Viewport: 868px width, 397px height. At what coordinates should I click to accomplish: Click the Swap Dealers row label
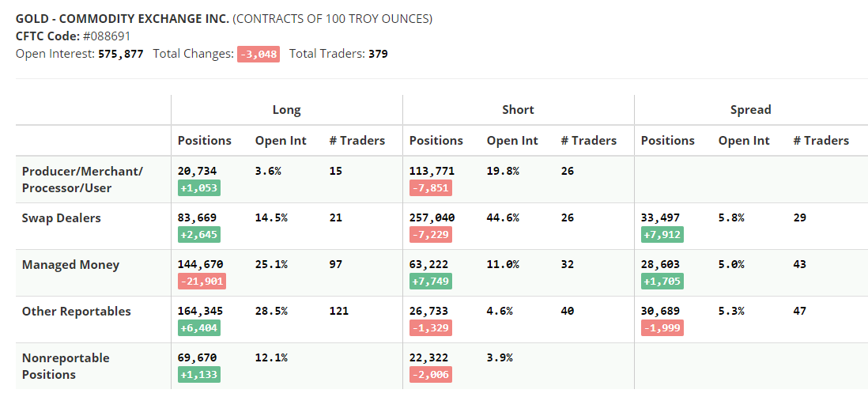click(x=61, y=218)
